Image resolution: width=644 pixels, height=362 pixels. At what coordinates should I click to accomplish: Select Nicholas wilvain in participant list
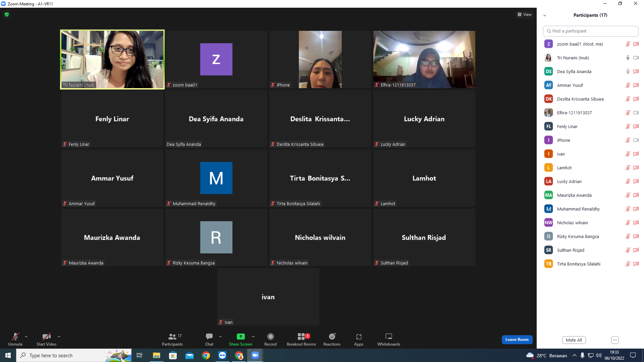point(591,223)
